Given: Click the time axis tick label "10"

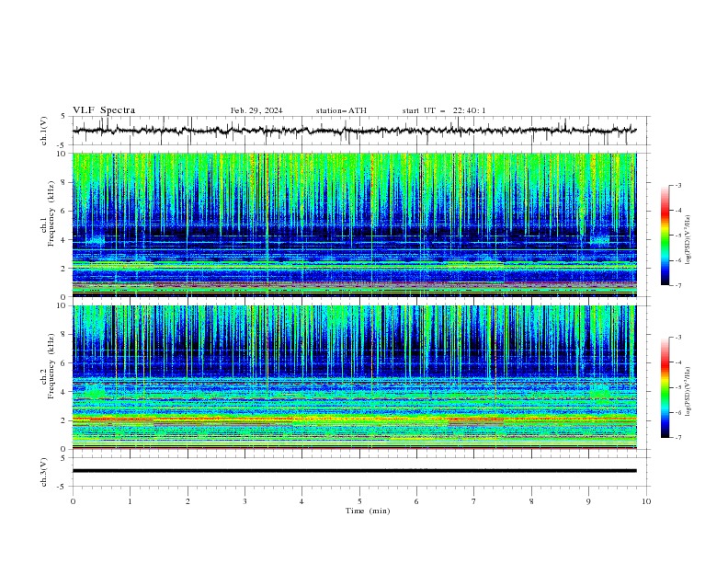Looking at the screenshot, I should tap(646, 501).
